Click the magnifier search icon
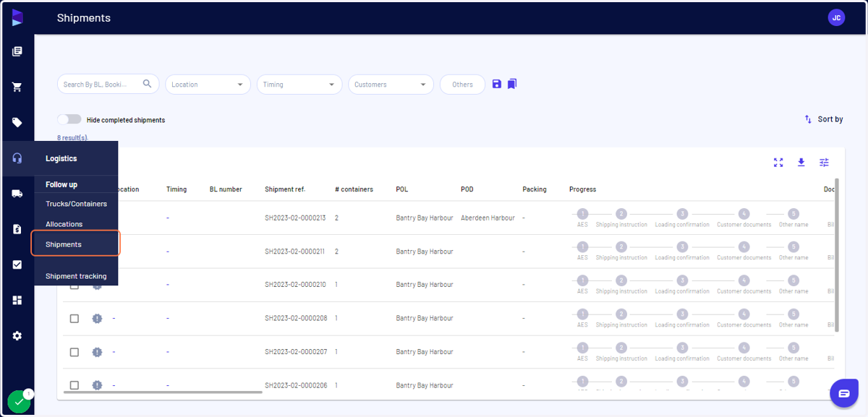868x417 pixels. [148, 84]
